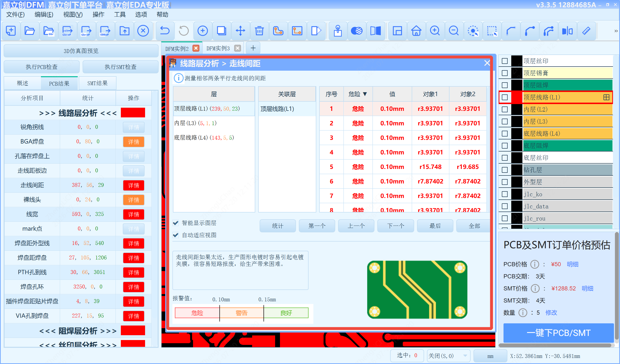Toggle the 顶层丝印 layer checkbox

(x=505, y=61)
